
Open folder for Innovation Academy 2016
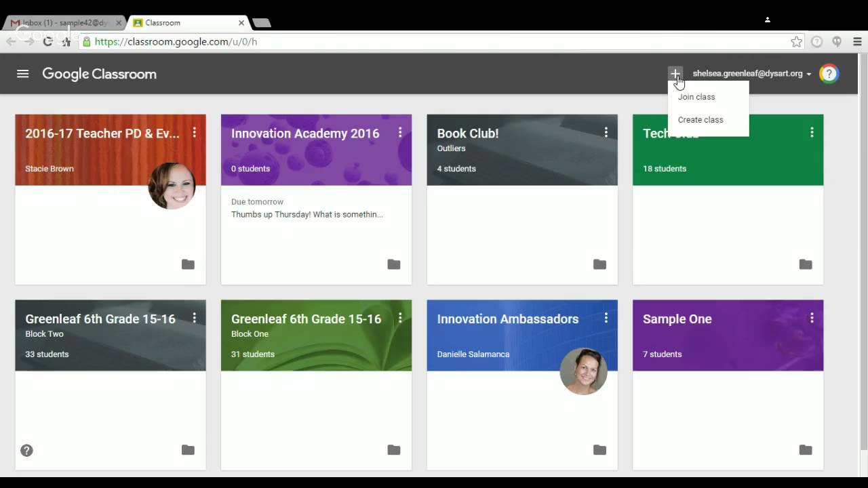394,264
